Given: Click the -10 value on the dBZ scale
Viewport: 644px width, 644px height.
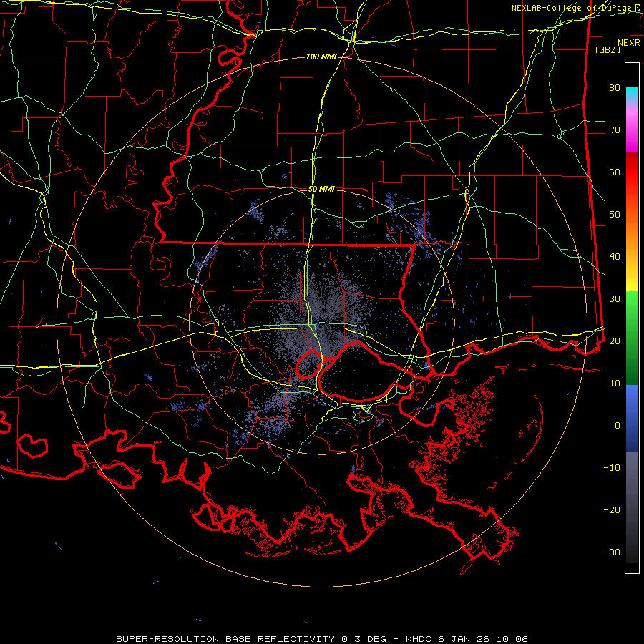Looking at the screenshot, I should pos(612,468).
